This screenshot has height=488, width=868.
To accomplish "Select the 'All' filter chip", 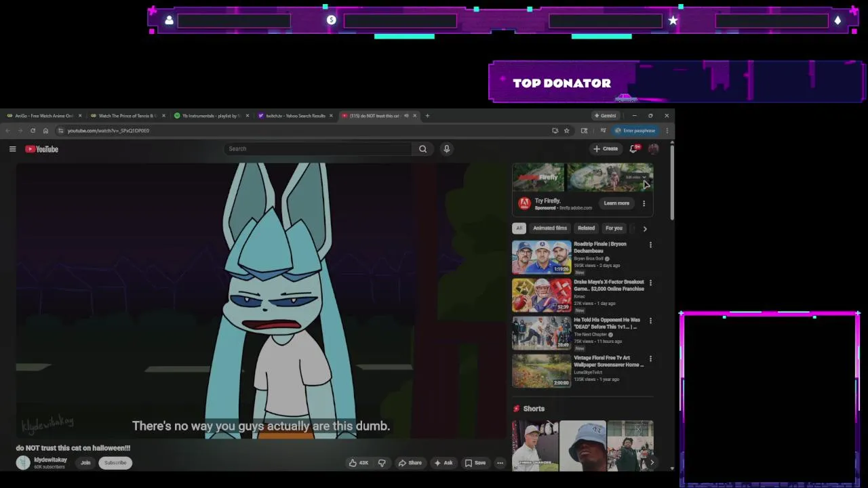I will [x=519, y=228].
